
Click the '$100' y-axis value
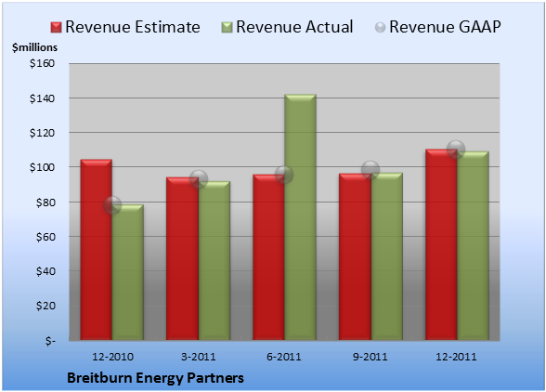42,167
